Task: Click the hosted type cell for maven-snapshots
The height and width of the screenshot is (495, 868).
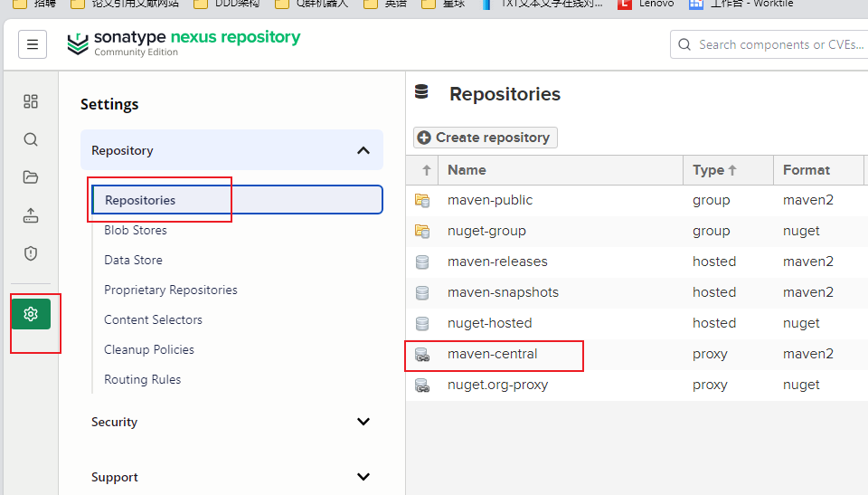Action: (714, 292)
